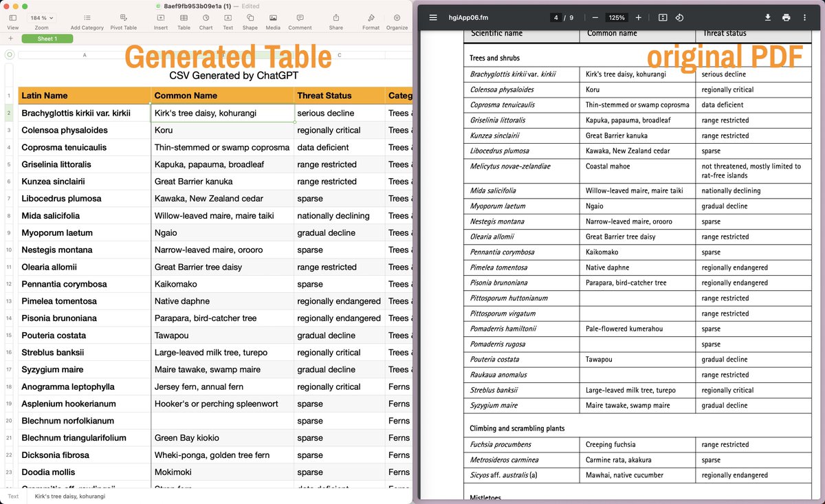Select cell Jersey fern, annual fern

pyautogui.click(x=223, y=386)
